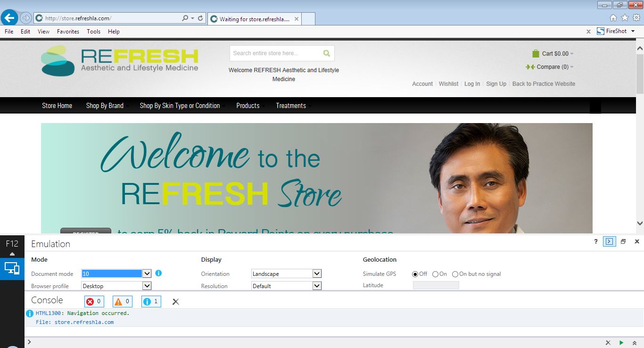This screenshot has width=644, height=348.
Task: Open the Orientation dropdown
Action: click(317, 273)
